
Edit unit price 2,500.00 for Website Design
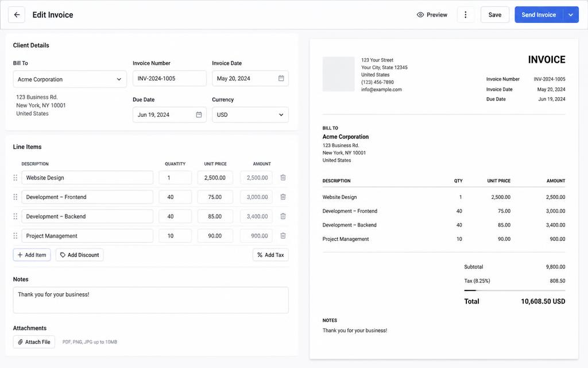[215, 178]
